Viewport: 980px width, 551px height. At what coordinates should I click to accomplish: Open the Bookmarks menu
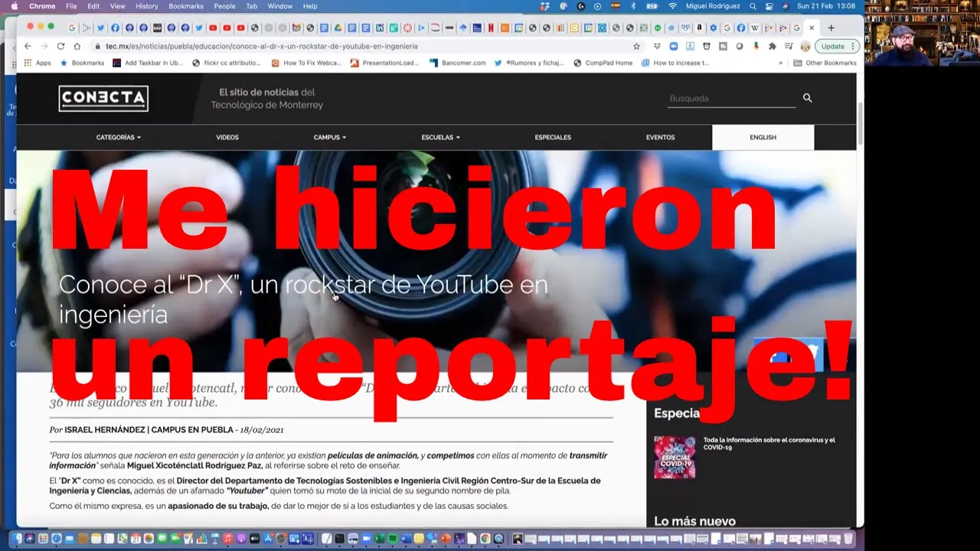186,6
